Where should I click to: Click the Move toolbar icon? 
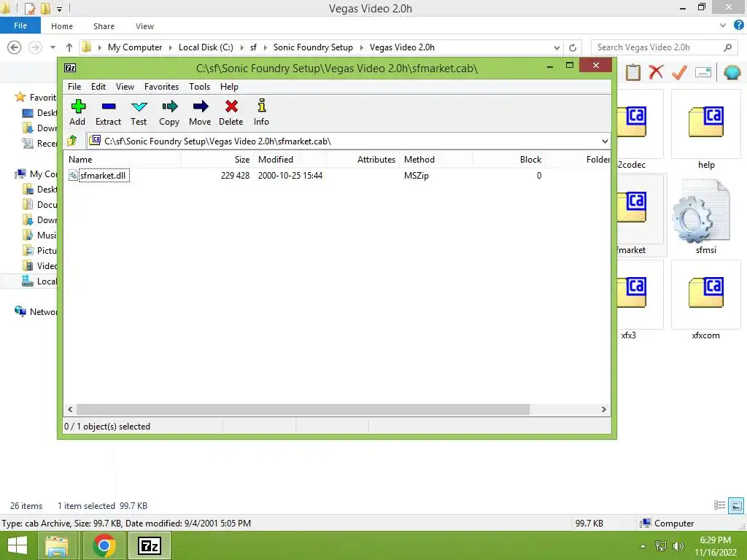coord(200,112)
